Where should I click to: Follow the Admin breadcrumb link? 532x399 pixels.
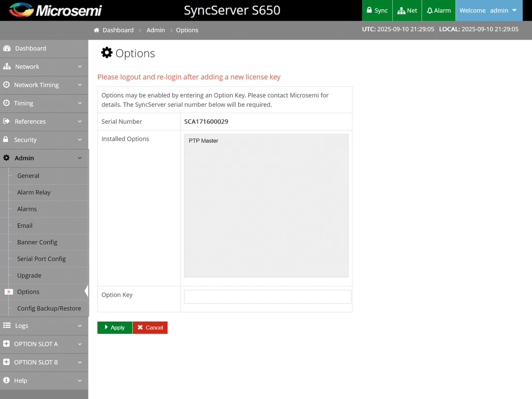[x=156, y=30]
